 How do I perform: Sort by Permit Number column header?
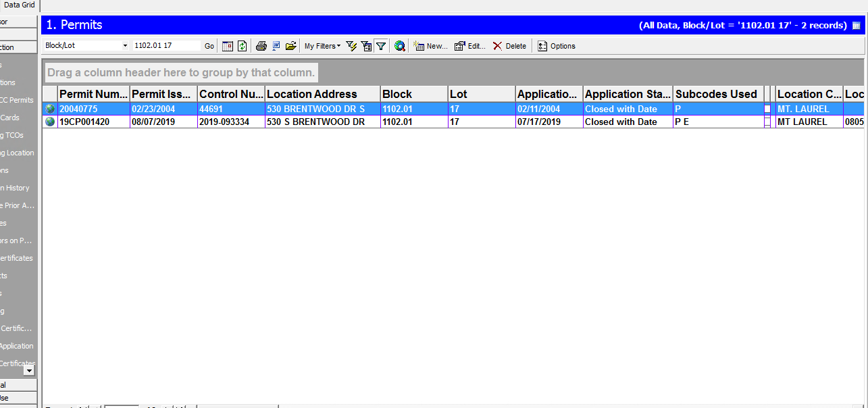pos(94,94)
